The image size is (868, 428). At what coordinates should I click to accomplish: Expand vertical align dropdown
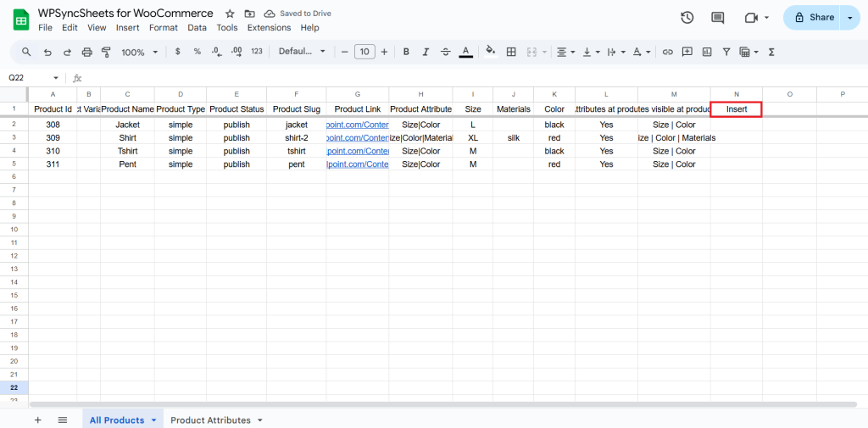[598, 52]
